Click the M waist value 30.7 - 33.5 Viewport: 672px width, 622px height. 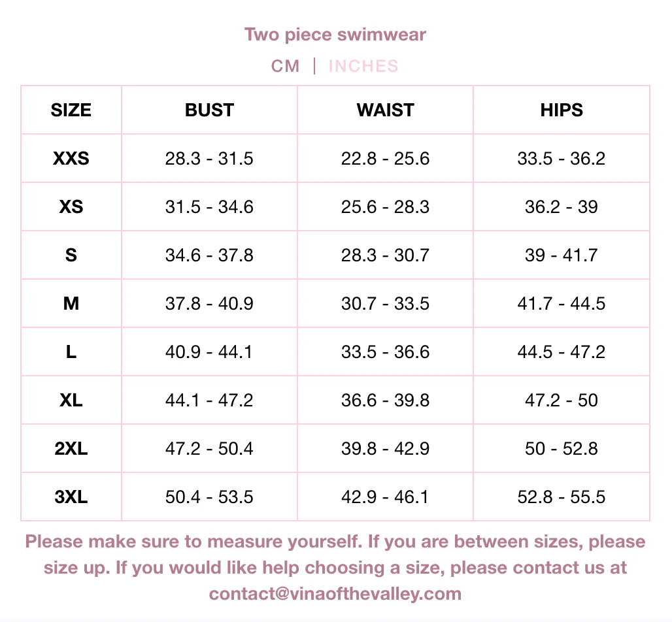click(386, 303)
